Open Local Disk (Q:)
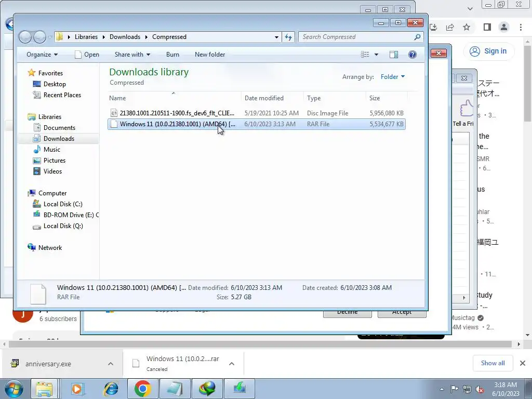532x399 pixels. (63, 226)
